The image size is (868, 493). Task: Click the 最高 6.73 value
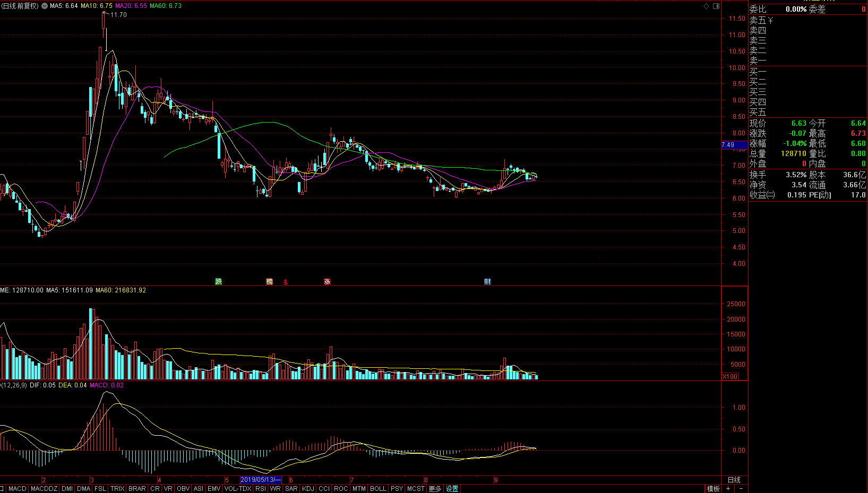tap(858, 133)
